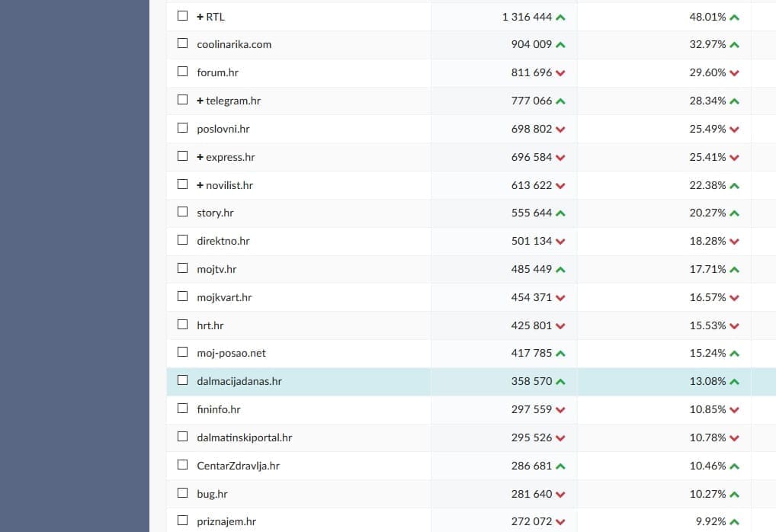Expand the telegram.hr plus toggle
This screenshot has height=532, width=776.
tap(200, 101)
